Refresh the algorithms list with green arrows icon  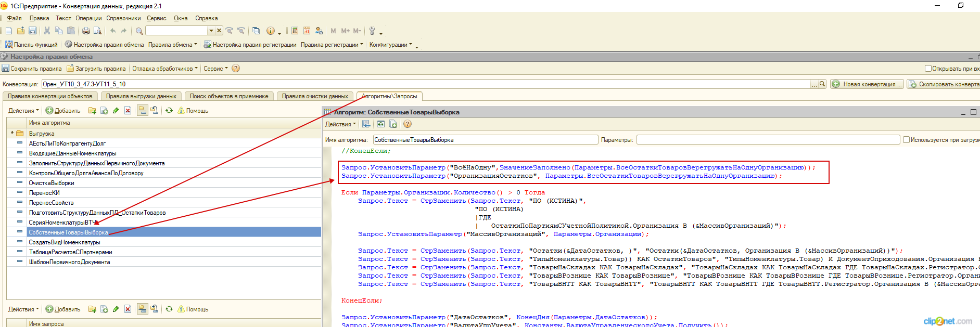coord(169,111)
